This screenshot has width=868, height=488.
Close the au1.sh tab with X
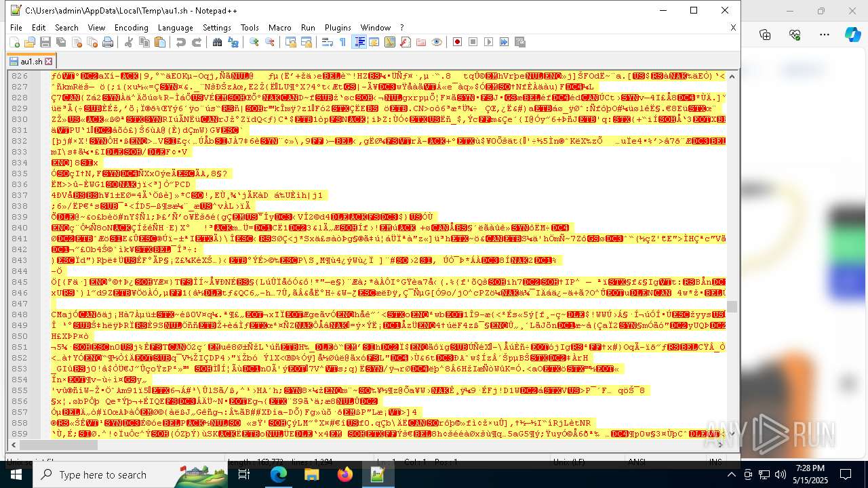point(49,62)
